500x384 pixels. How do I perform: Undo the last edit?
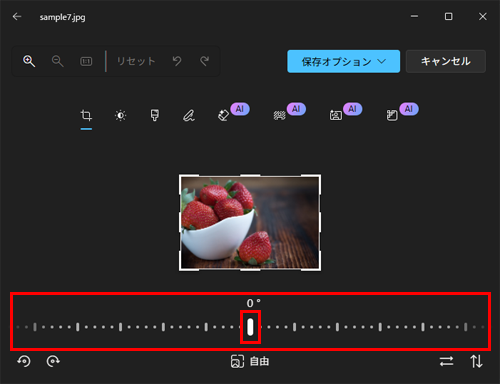click(177, 61)
